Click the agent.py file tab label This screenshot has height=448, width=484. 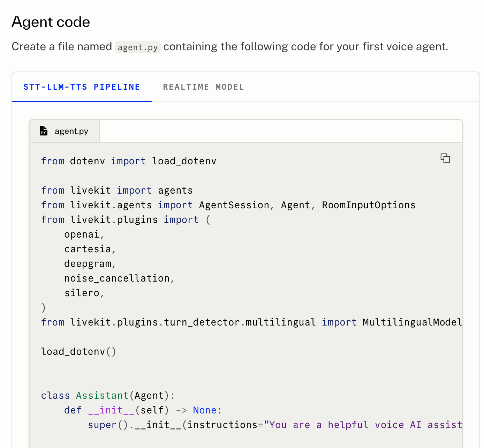[71, 131]
